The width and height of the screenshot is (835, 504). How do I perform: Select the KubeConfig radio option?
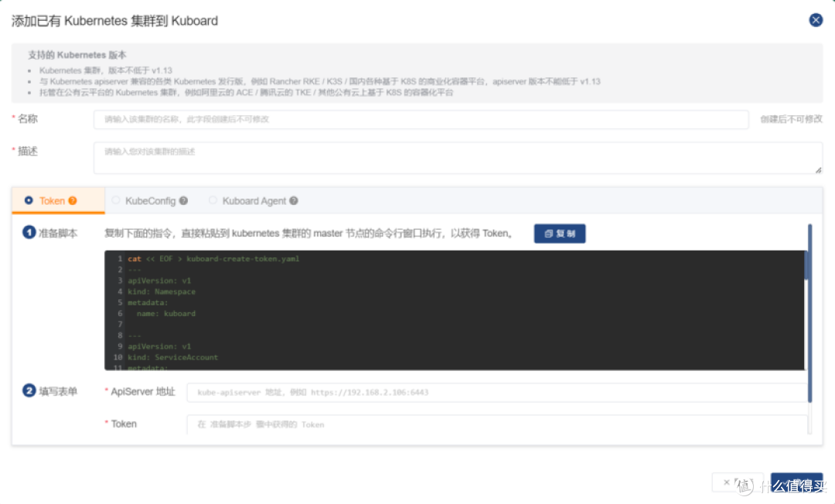click(115, 201)
